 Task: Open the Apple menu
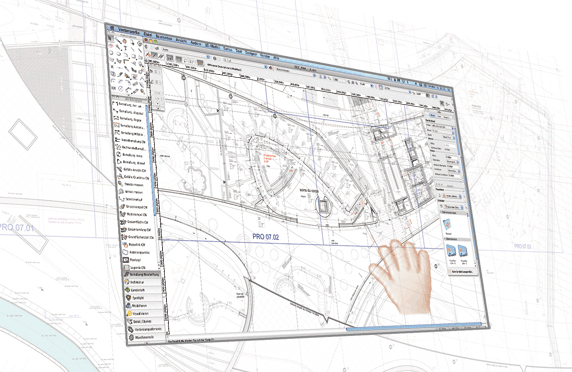(112, 29)
